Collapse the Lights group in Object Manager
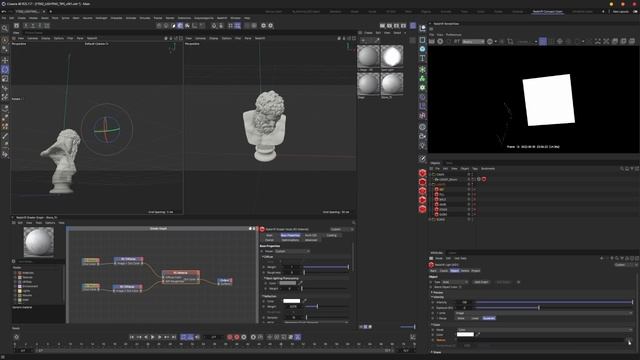 point(431,184)
